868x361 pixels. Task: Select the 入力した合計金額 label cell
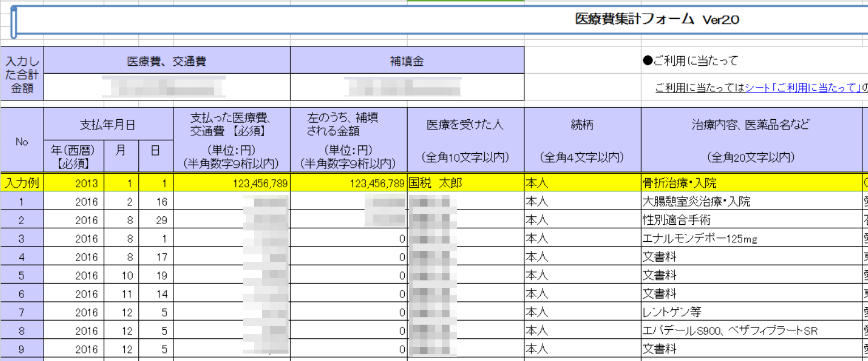(x=22, y=74)
